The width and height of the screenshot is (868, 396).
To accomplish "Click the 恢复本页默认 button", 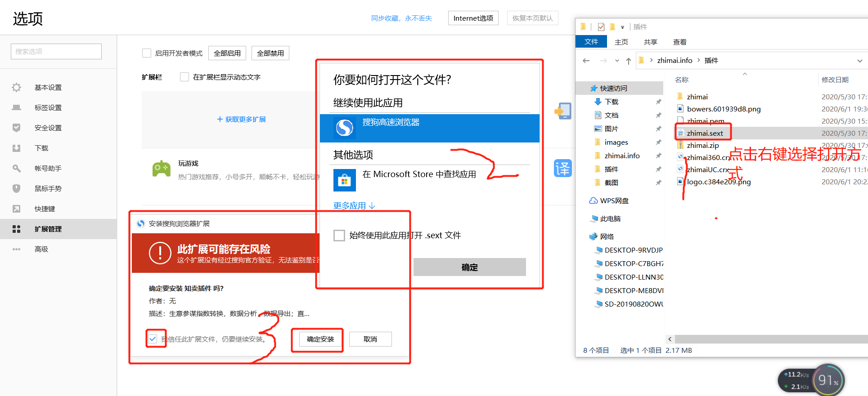I will pos(533,18).
